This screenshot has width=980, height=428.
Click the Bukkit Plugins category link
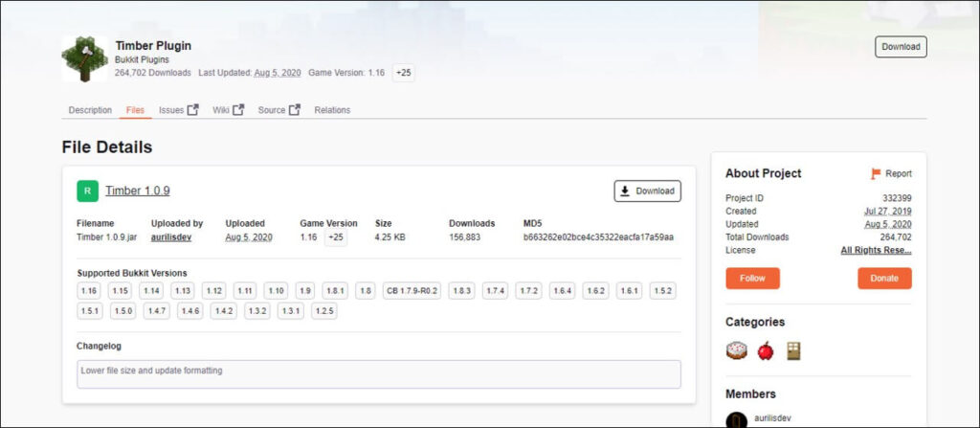(142, 60)
